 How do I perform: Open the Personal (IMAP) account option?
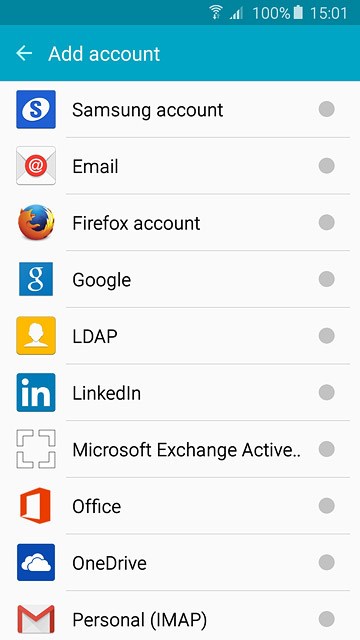click(x=180, y=617)
